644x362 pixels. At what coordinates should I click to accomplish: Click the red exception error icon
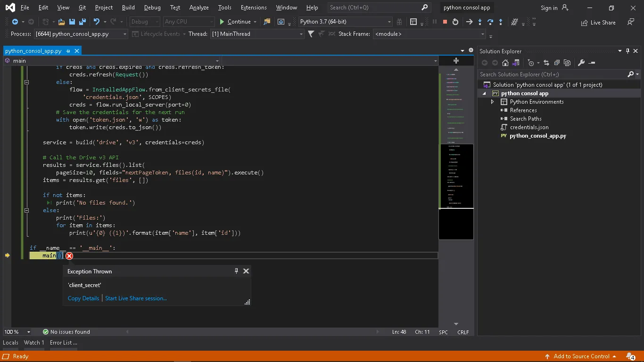69,256
